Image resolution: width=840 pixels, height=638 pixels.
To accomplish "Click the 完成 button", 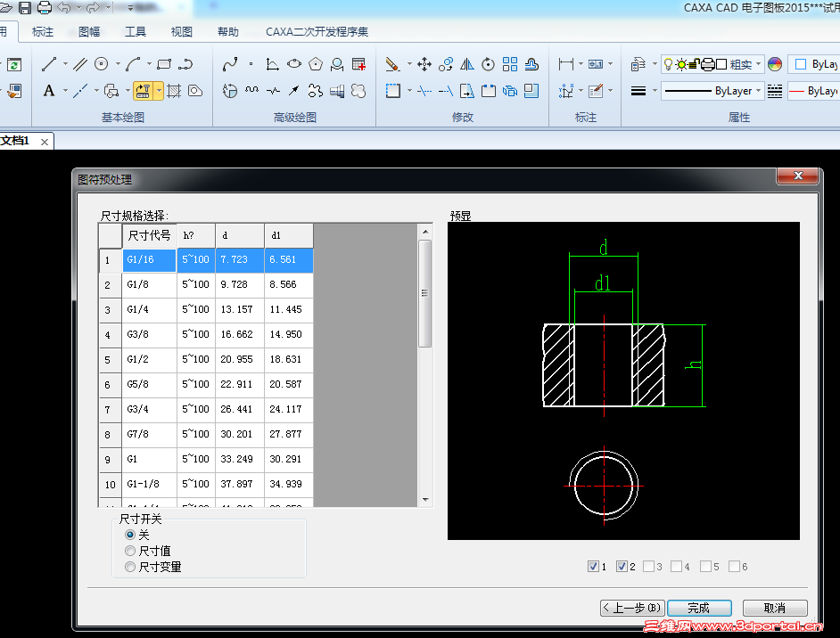I will point(699,608).
